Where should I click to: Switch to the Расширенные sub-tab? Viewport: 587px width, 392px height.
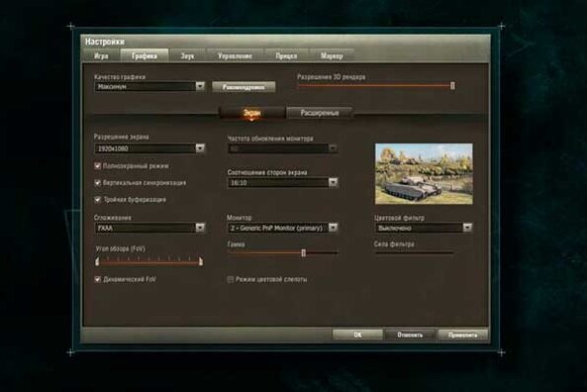320,113
